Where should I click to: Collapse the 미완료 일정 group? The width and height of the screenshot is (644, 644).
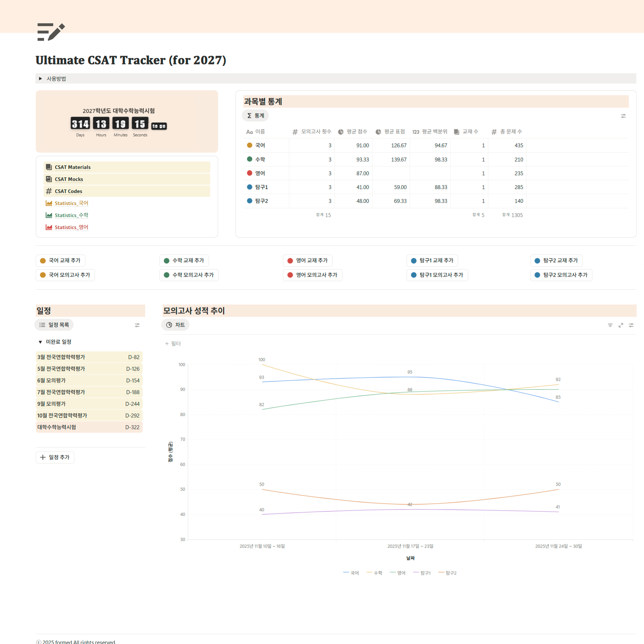point(40,342)
